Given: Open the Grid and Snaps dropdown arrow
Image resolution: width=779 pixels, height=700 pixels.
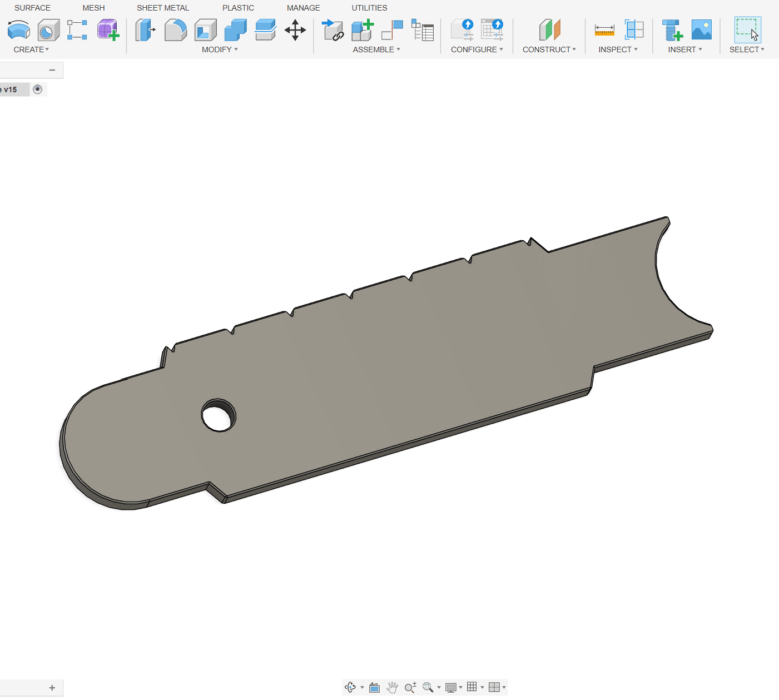Looking at the screenshot, I should point(482,687).
